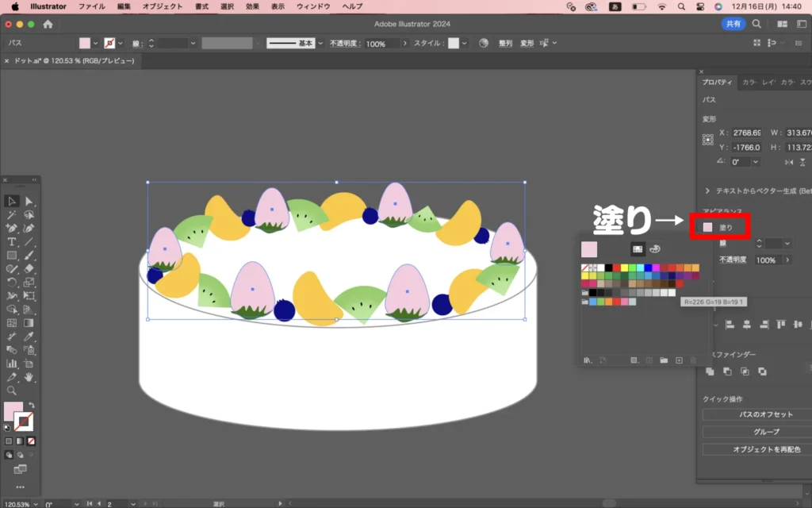Click the home icon in title bar
This screenshot has height=508, width=812.
coord(48,24)
